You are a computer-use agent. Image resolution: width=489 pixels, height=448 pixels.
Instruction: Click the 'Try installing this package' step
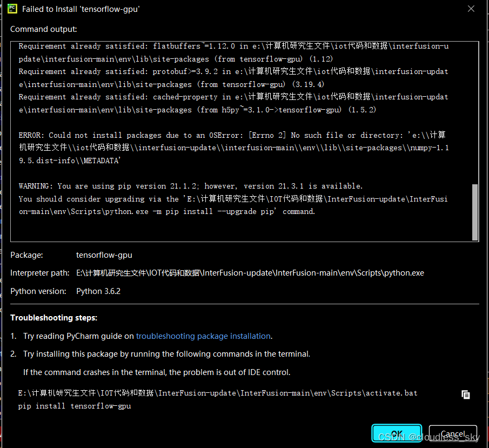click(166, 354)
